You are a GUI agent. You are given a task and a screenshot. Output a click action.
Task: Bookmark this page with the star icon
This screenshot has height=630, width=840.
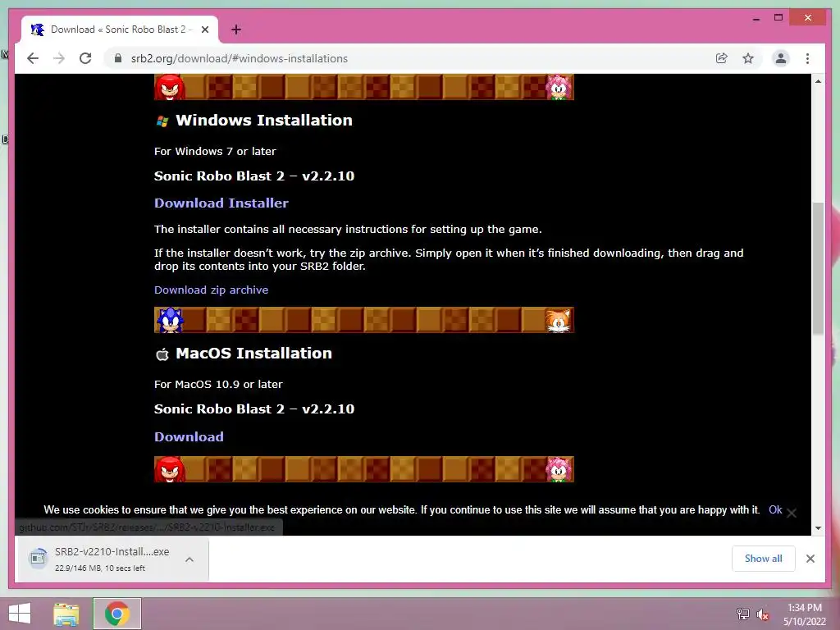[x=748, y=58]
